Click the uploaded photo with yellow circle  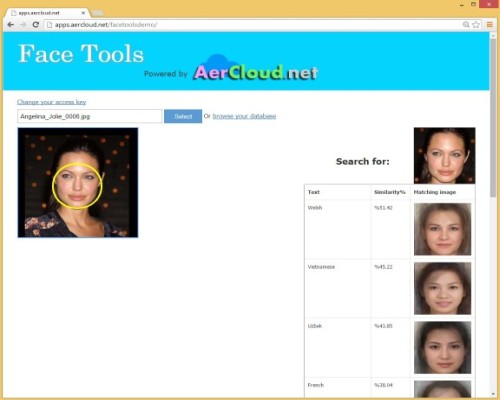coord(78,182)
